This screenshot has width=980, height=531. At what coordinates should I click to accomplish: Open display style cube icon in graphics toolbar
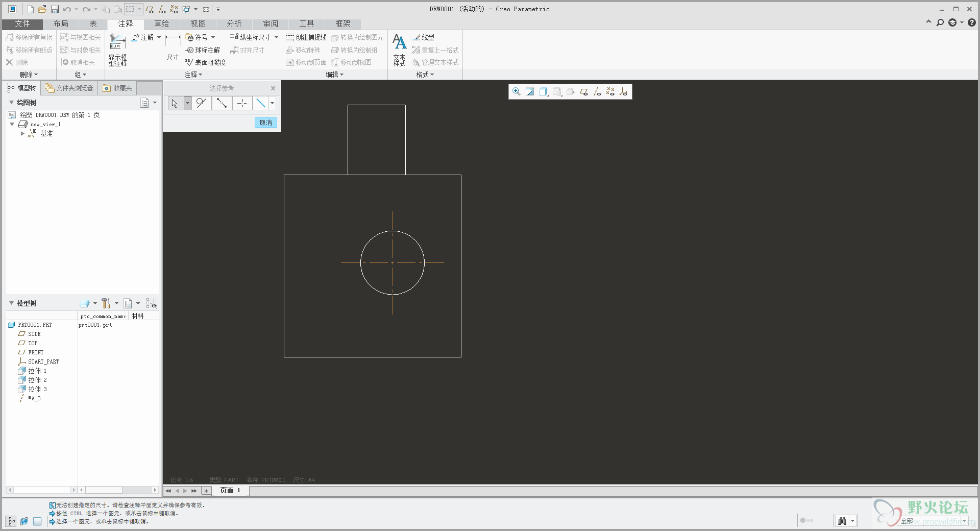click(544, 92)
